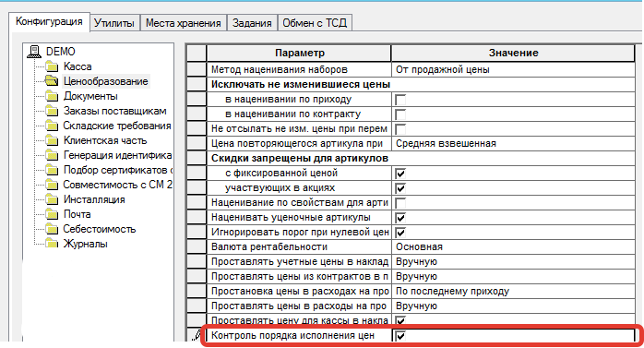Click the Журналы folder icon
Screen dimensions: 644x348
[52, 244]
